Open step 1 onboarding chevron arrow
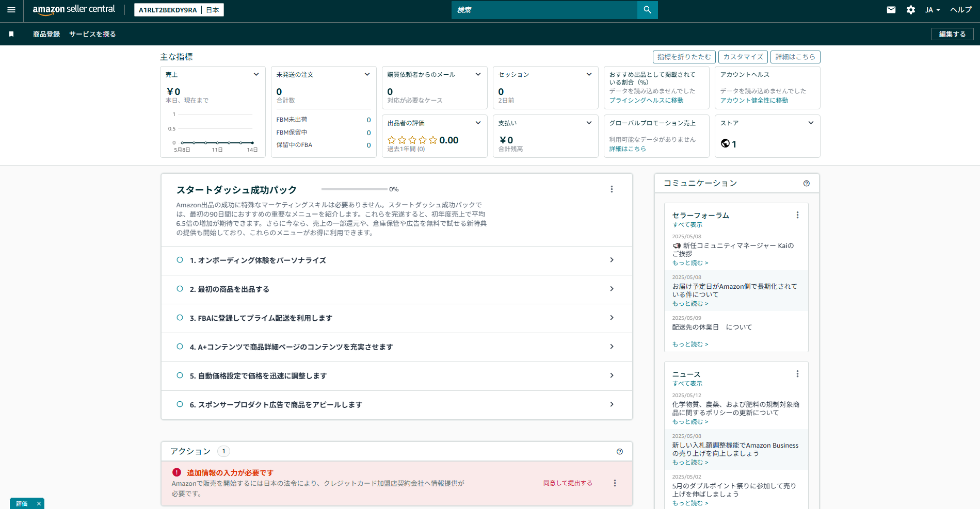 [612, 260]
